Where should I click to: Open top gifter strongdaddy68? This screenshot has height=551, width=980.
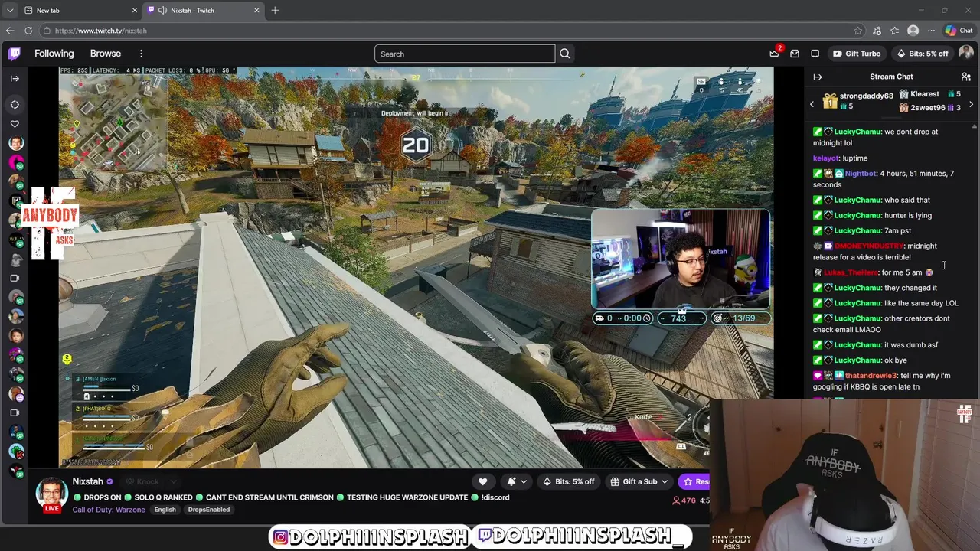[857, 101]
